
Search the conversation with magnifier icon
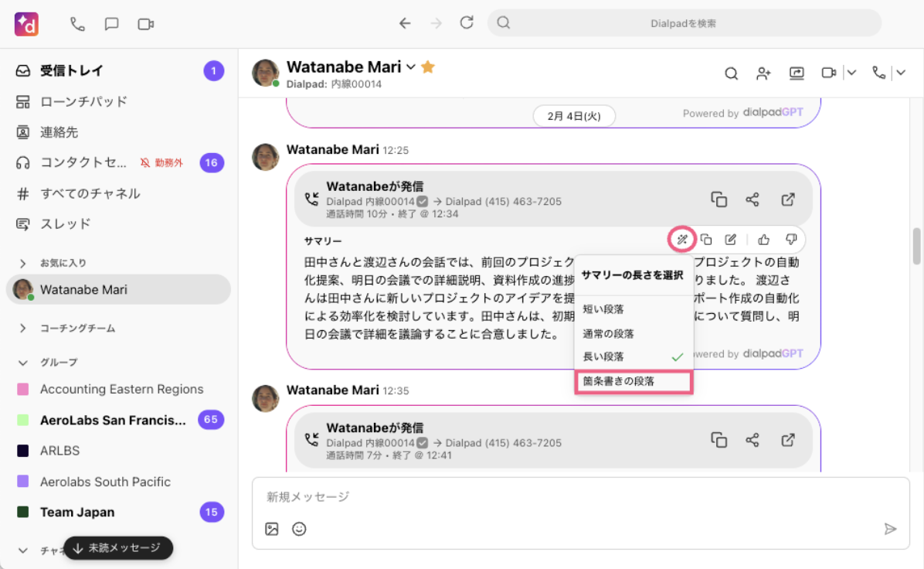[732, 73]
